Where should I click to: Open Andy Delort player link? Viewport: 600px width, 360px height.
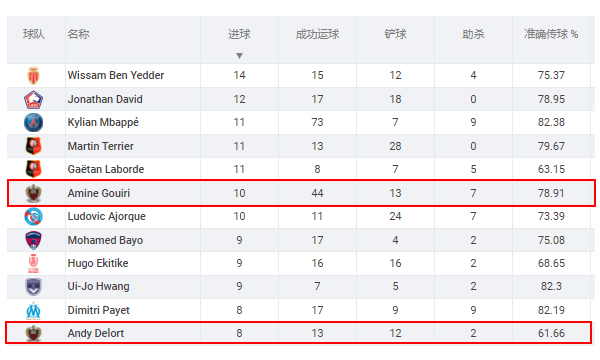(x=96, y=333)
